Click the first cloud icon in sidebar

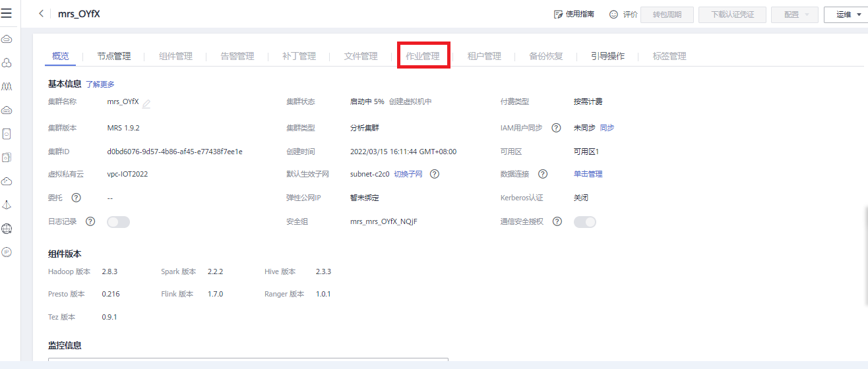7,40
